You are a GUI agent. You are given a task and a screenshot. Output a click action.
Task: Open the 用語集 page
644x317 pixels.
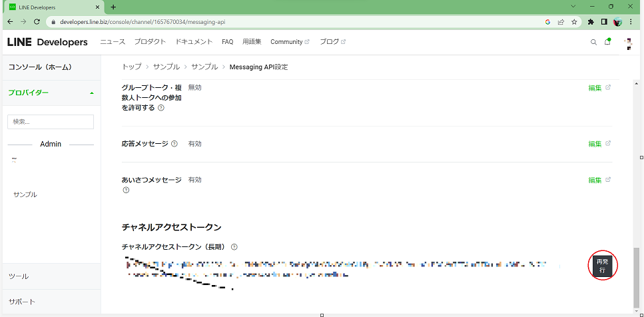tap(252, 41)
